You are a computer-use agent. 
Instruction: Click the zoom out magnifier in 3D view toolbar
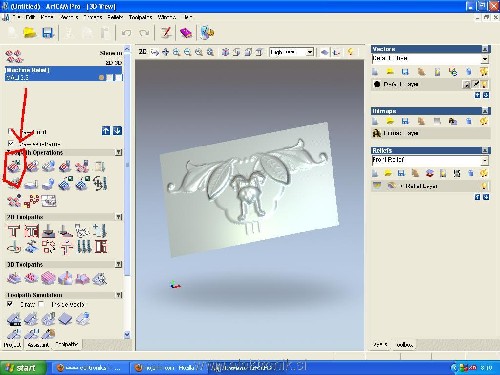tap(188, 52)
